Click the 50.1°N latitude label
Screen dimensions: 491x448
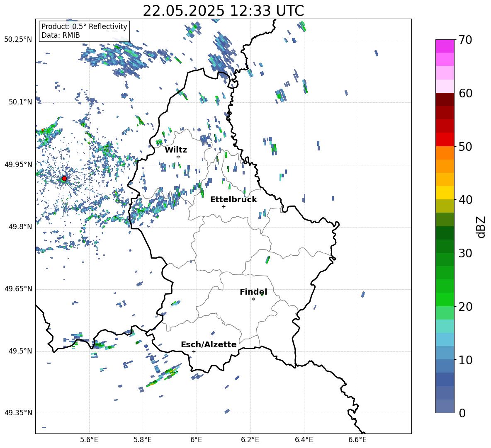tap(20, 102)
